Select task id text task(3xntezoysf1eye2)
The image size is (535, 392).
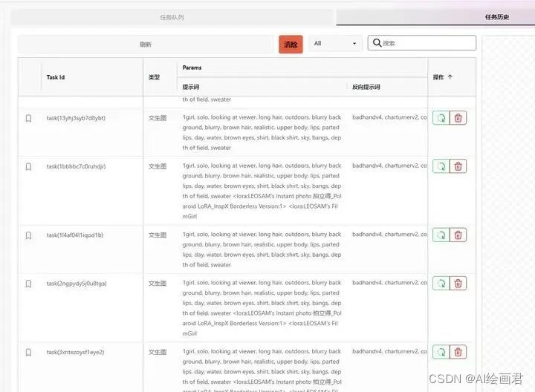pos(75,352)
